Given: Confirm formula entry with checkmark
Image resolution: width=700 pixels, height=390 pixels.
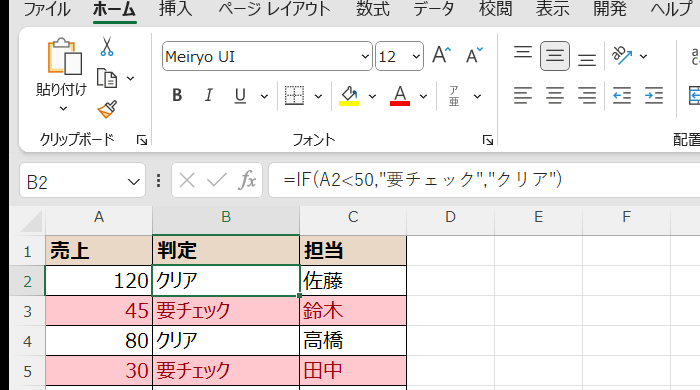Looking at the screenshot, I should 217,180.
